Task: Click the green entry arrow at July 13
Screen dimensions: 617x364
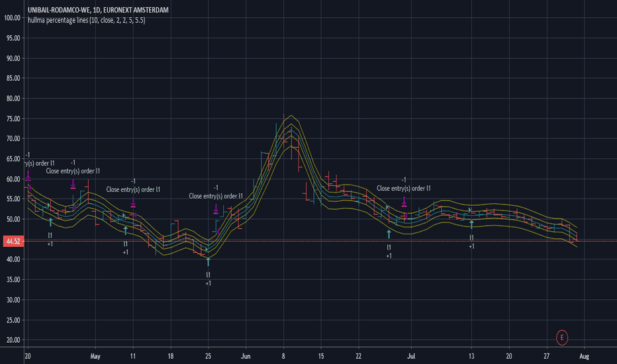Action: pyautogui.click(x=471, y=224)
